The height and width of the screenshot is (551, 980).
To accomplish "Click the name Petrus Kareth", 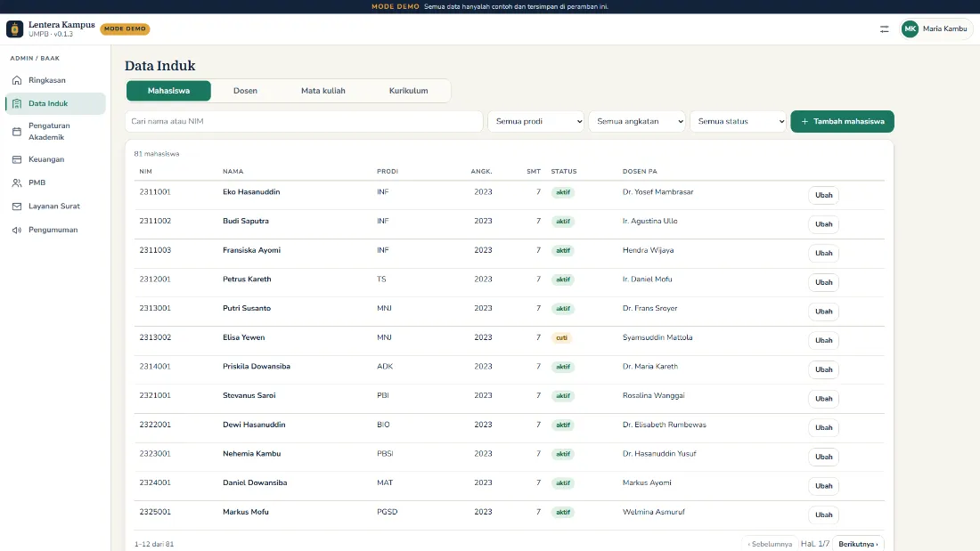I will (x=247, y=280).
